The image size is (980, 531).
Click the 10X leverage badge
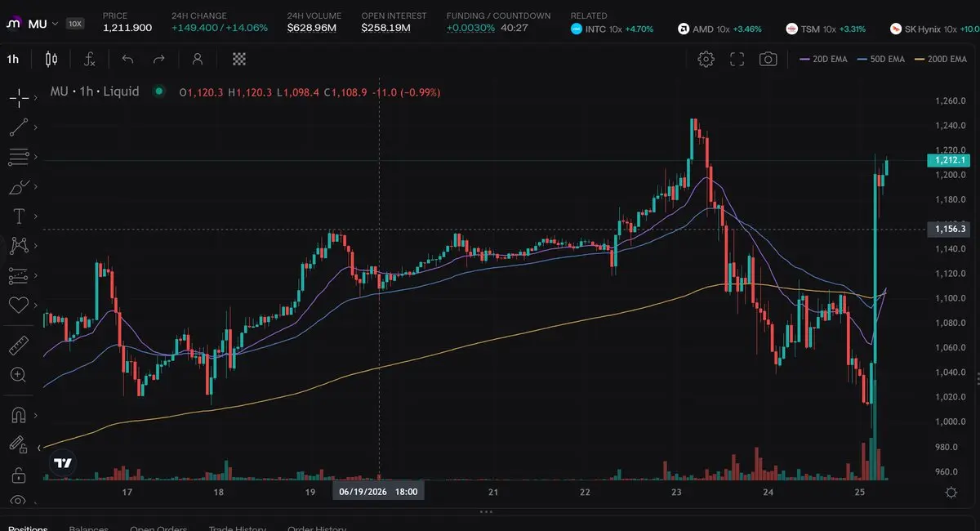pyautogui.click(x=75, y=24)
